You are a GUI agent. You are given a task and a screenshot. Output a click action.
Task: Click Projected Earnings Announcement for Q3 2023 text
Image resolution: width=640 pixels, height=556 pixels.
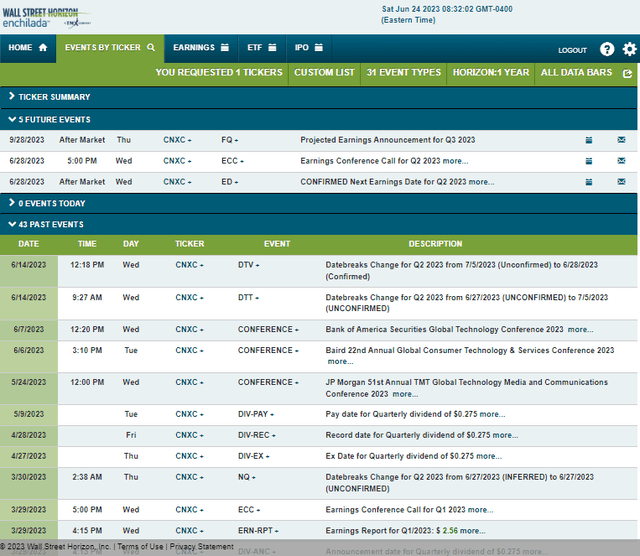click(388, 140)
